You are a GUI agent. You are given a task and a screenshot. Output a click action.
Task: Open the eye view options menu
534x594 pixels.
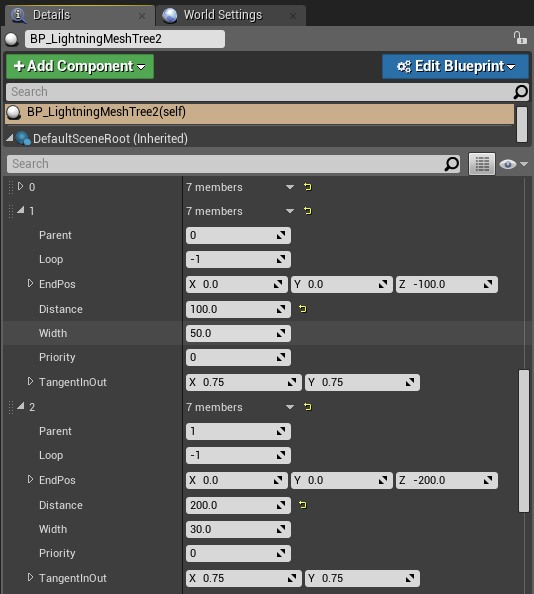(513, 164)
